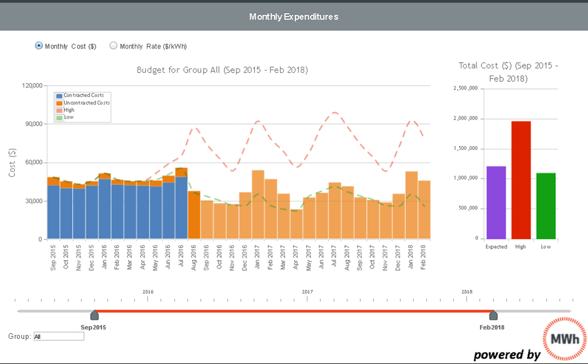Viewport: 588px width, 364px height.
Task: Toggle the Uncontracted Costs legend swatch
Action: [59, 103]
